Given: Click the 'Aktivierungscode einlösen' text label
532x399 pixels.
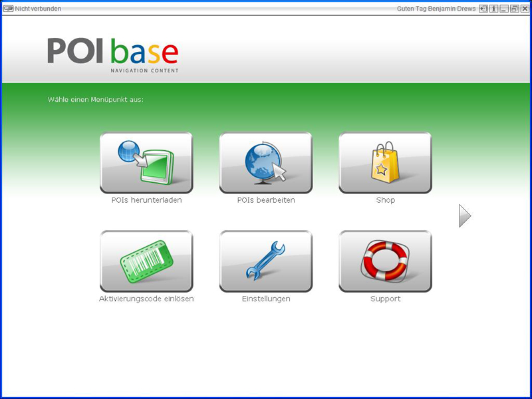Looking at the screenshot, I should pos(146,299).
